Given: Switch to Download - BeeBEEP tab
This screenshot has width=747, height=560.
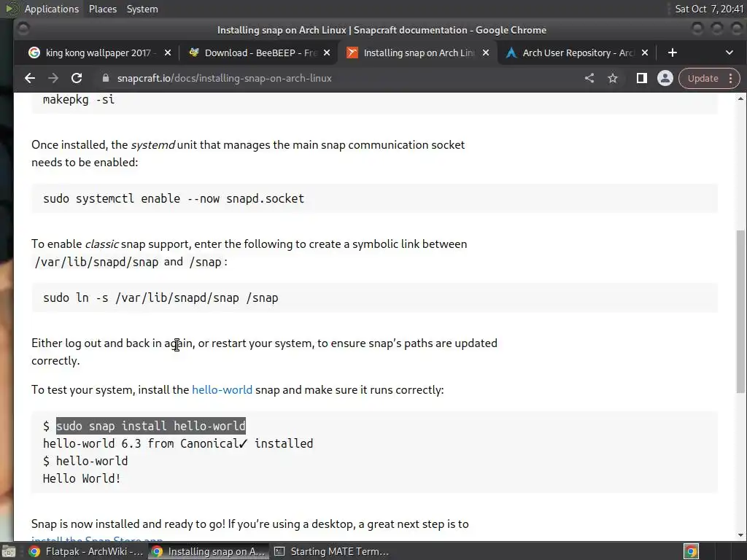Looking at the screenshot, I should point(260,52).
